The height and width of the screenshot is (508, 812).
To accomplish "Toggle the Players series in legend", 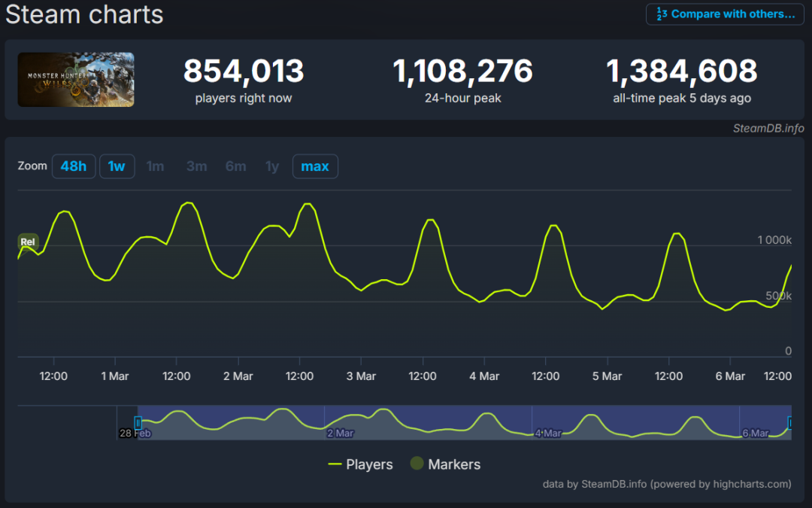I will coord(360,464).
